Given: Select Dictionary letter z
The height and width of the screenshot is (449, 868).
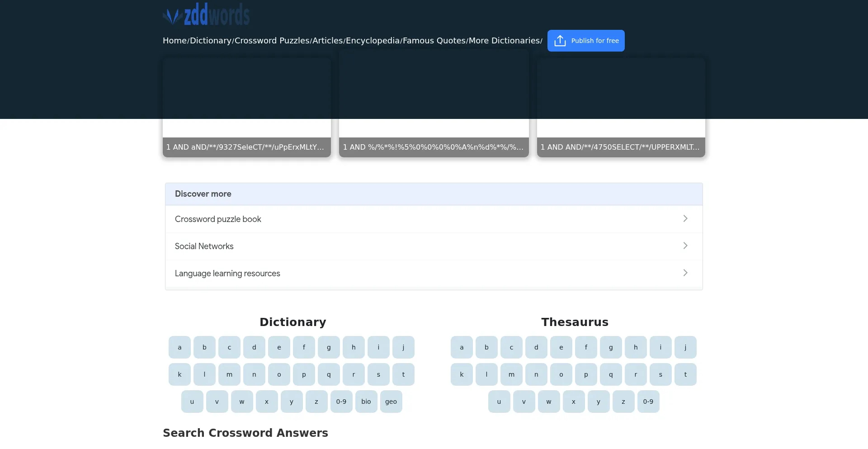Looking at the screenshot, I should click(316, 402).
